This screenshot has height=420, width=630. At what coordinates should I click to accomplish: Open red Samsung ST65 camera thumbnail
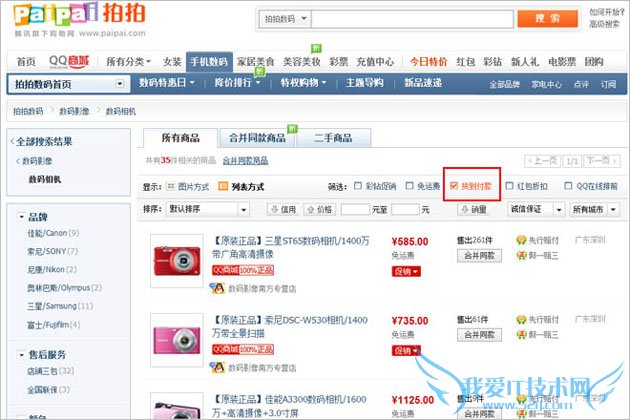coord(177,261)
